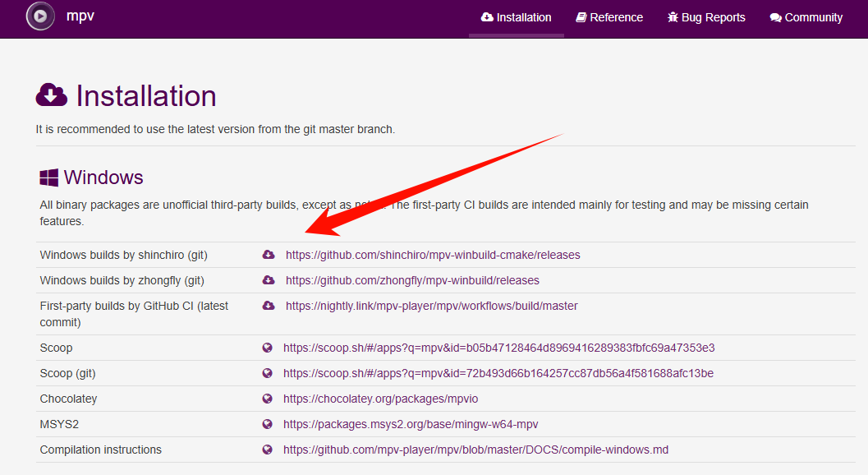Click the download cloud icon in shinchiro builds row
868x475 pixels.
point(269,255)
